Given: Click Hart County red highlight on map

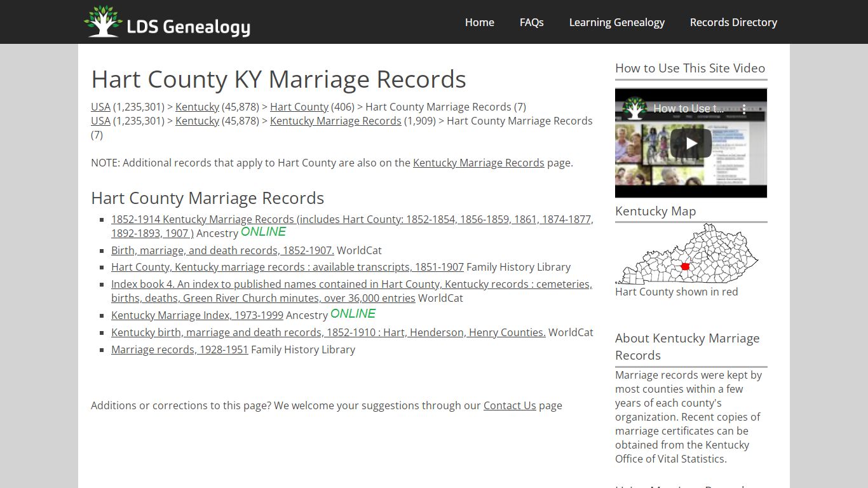Looking at the screenshot, I should tap(685, 266).
